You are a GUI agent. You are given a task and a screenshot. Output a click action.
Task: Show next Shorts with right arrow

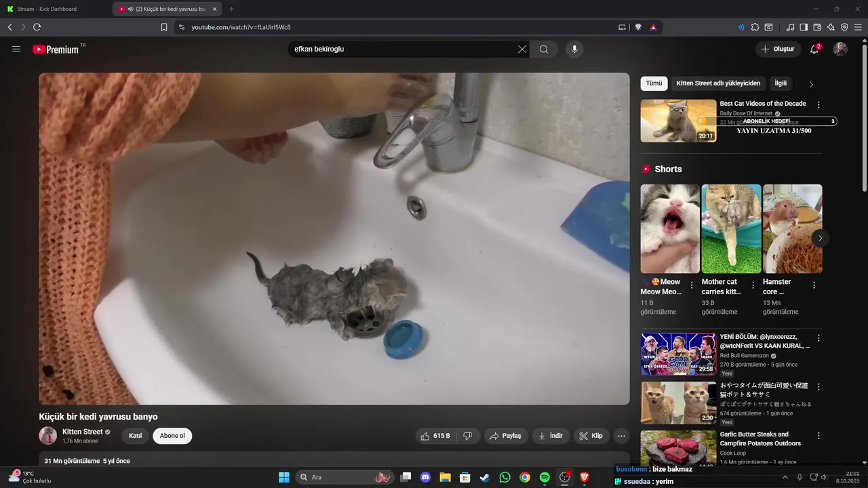click(x=821, y=238)
